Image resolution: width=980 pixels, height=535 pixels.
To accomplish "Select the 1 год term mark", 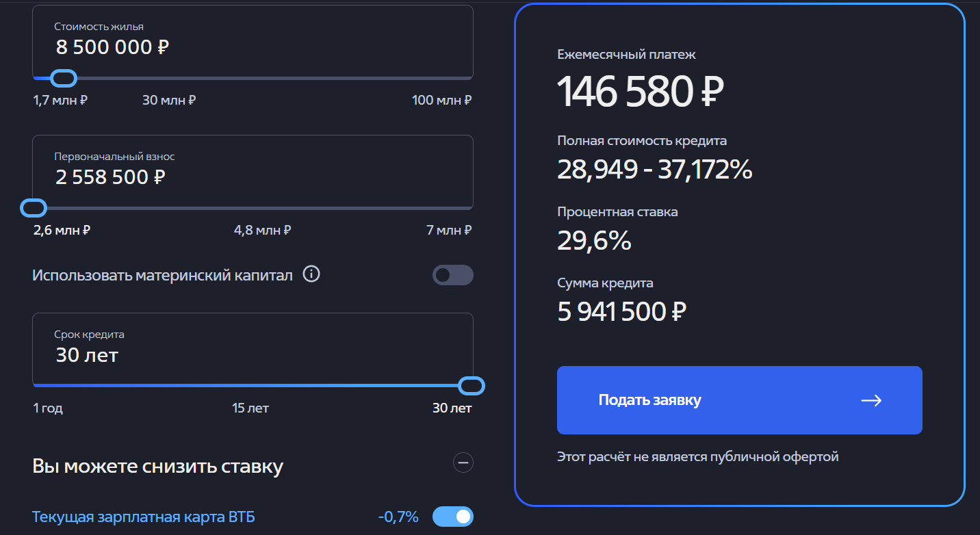I will pyautogui.click(x=48, y=408).
